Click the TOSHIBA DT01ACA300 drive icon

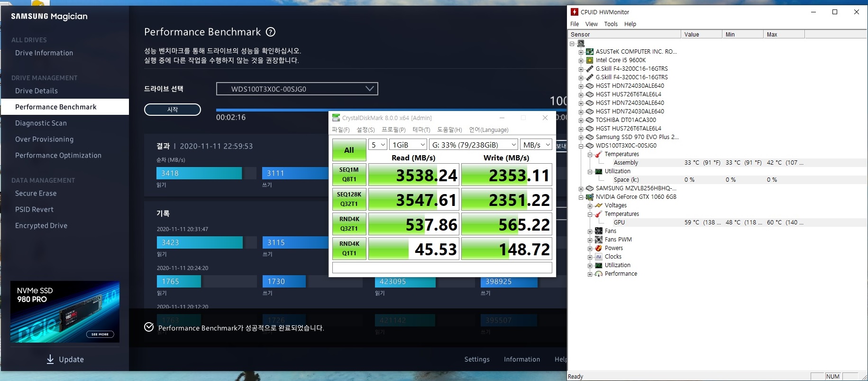(x=590, y=120)
